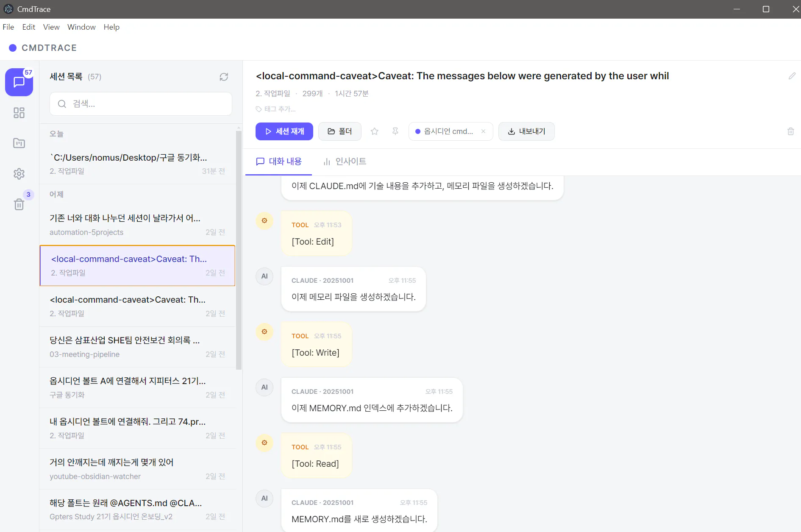
Task: Favorite this session with the star icon
Action: [x=374, y=131]
